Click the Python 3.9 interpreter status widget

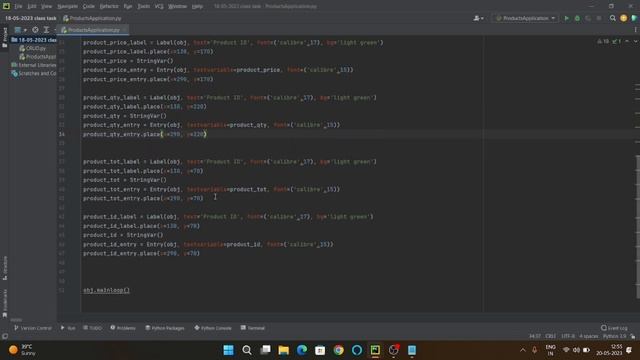click(x=614, y=336)
